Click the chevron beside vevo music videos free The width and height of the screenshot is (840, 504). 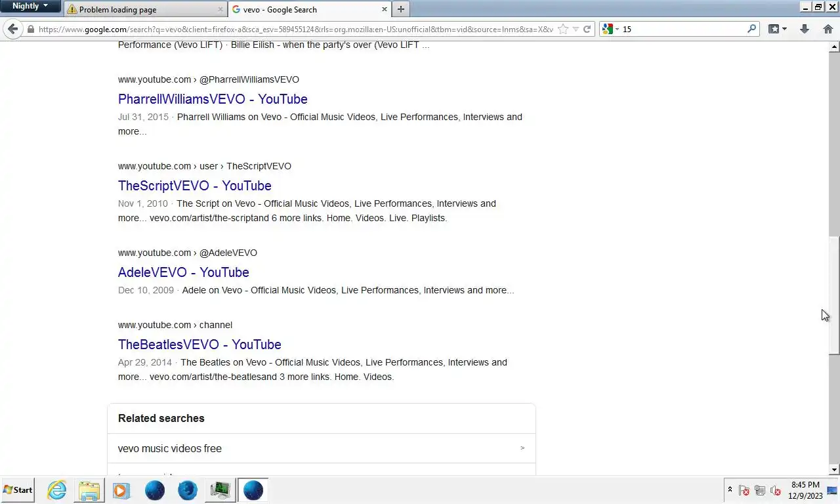(x=522, y=448)
